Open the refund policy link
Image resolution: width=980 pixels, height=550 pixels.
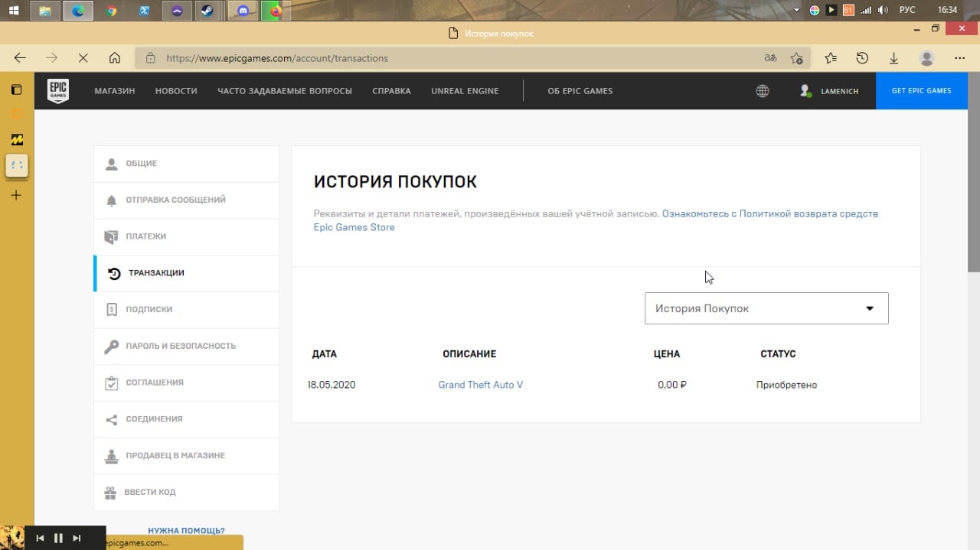(596, 220)
